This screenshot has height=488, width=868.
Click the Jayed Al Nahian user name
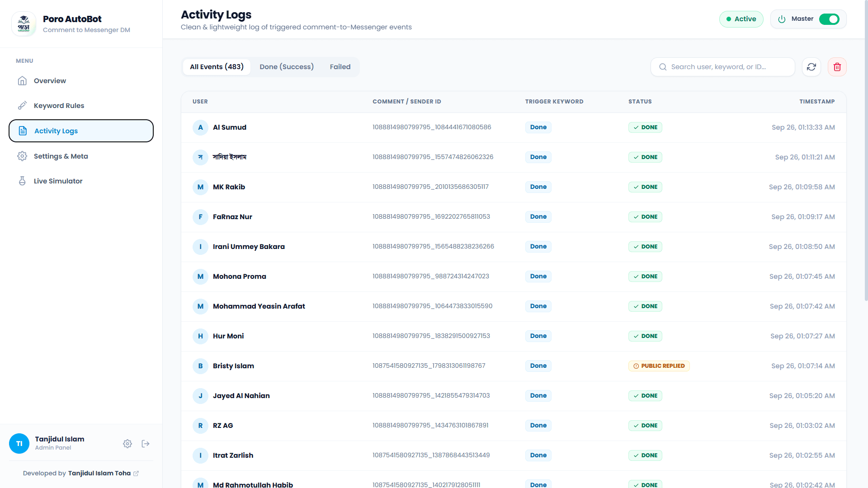tap(241, 396)
